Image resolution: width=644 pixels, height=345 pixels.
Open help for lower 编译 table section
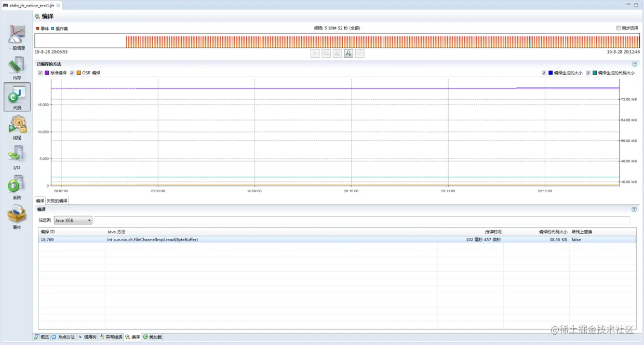tap(634, 209)
